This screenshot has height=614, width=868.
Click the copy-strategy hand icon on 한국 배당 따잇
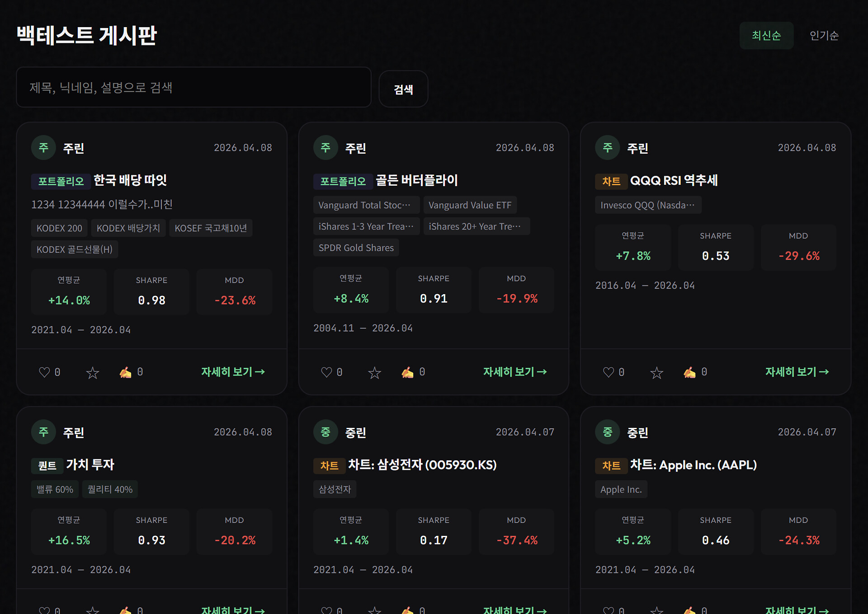click(126, 372)
